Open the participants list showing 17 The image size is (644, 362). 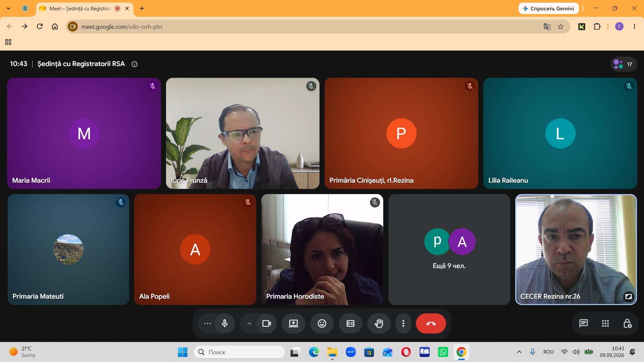click(624, 64)
